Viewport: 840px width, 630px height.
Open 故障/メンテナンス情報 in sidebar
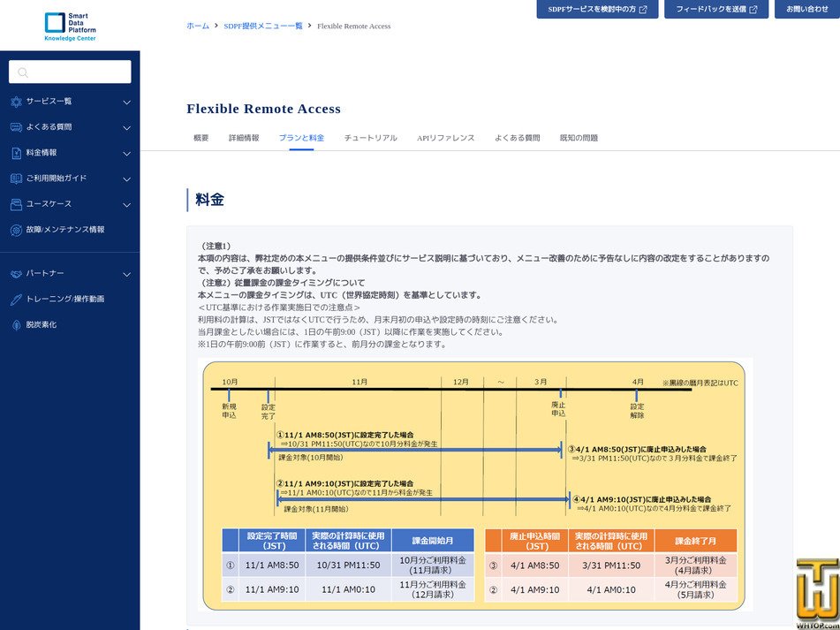tap(65, 230)
